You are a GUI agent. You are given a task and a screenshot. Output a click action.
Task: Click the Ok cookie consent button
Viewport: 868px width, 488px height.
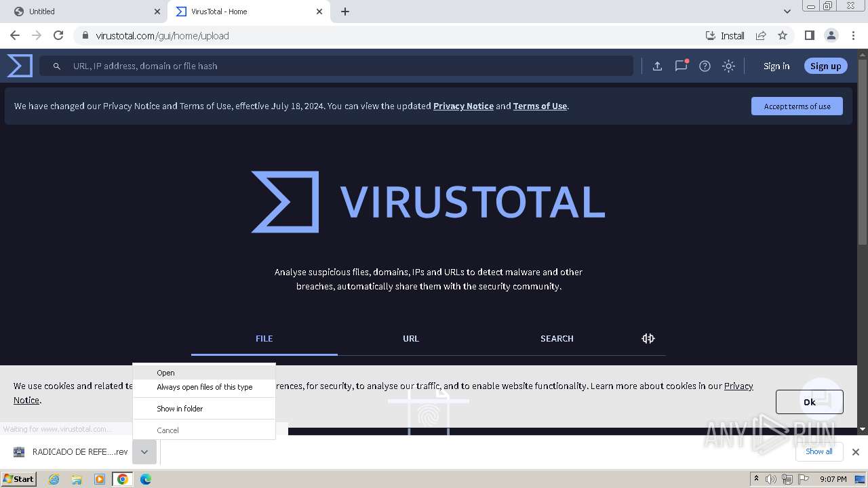coord(810,402)
